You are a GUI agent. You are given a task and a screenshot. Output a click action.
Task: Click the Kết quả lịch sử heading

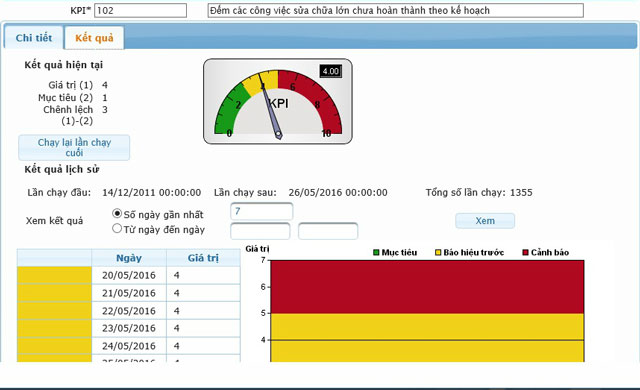coord(62,169)
